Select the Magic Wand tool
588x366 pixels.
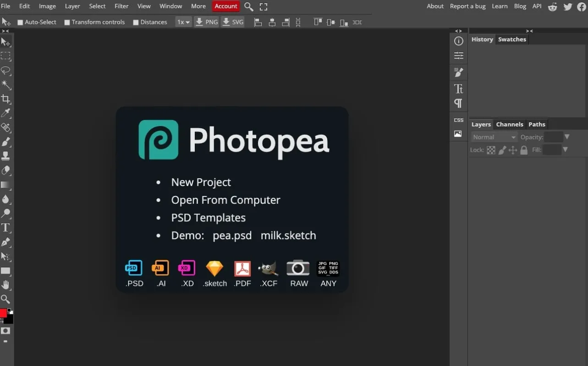[x=5, y=85]
